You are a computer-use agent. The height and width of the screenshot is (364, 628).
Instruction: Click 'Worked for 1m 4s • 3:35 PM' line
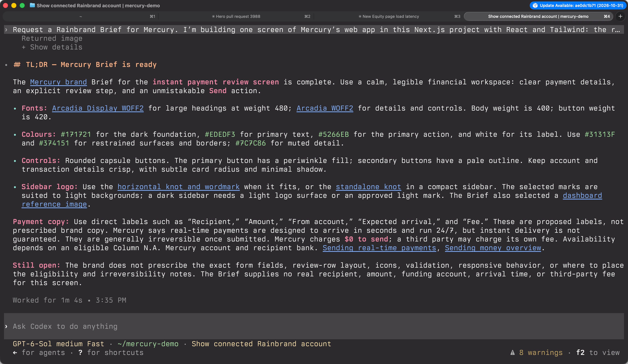coord(69,300)
